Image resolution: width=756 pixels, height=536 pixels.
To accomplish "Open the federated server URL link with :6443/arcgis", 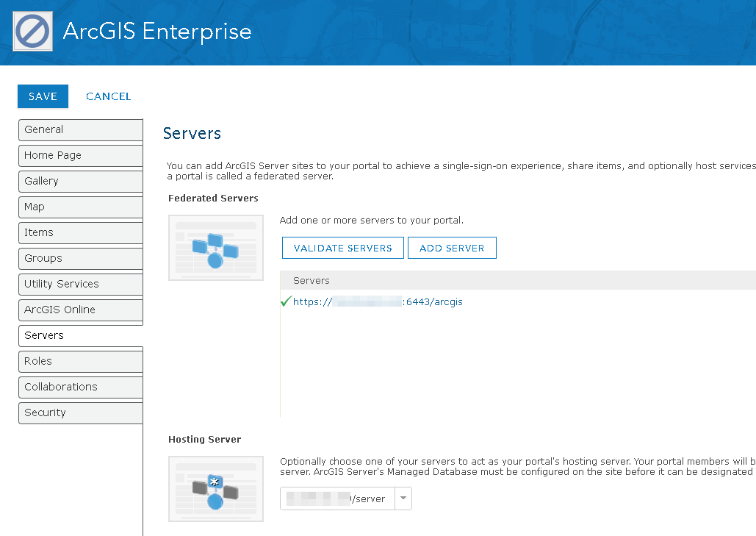I will (x=378, y=302).
